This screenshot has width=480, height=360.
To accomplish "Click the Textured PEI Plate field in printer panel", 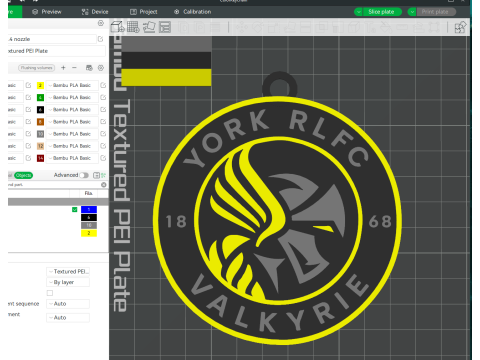I will 56,51.
